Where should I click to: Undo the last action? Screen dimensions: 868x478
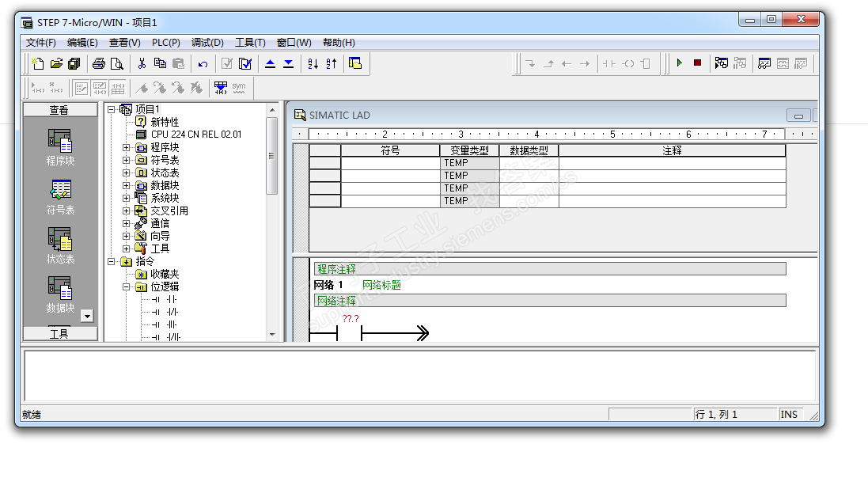point(203,63)
